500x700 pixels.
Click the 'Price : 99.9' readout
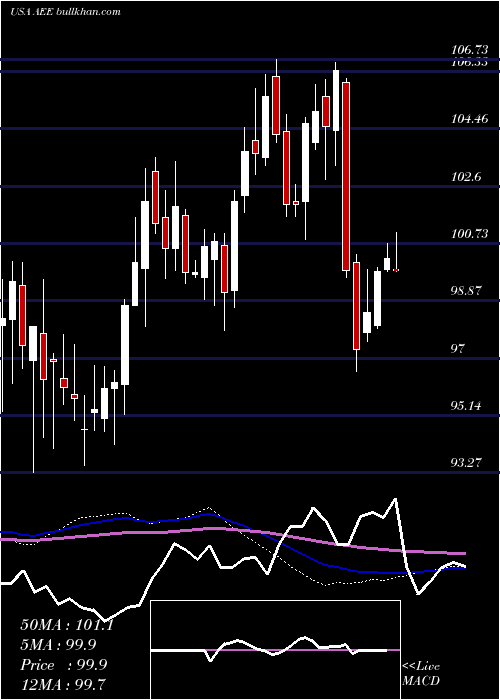pos(63,665)
